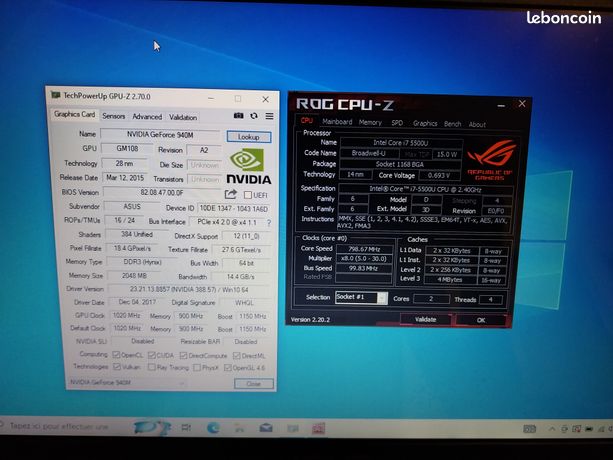Click the GPU-Z Close button
This screenshot has height=460, width=613.
coord(254,384)
